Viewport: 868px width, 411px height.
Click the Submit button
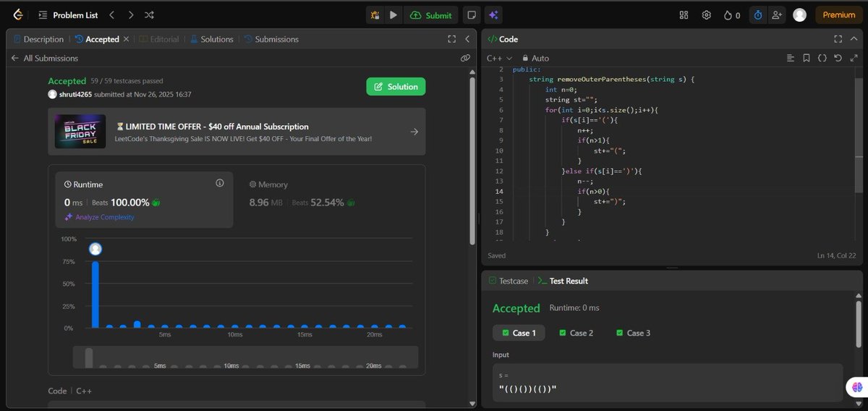tap(431, 14)
